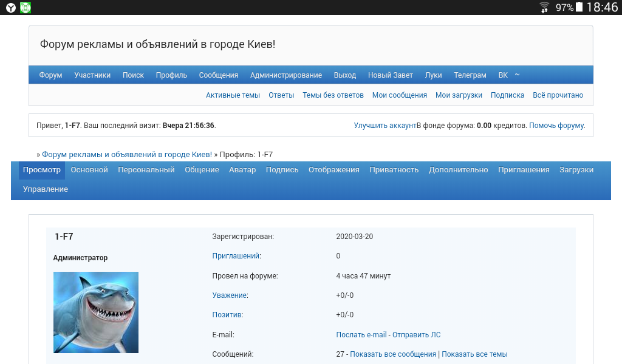Click Показать все темы
Screen dimensions: 622x364
[474, 354]
